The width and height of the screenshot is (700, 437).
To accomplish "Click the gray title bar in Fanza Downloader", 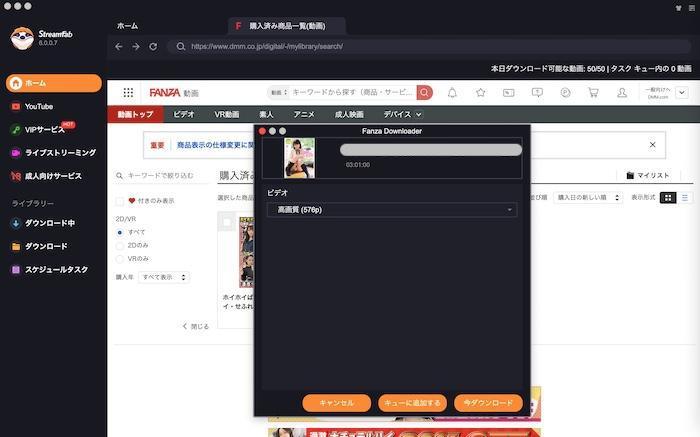I will pyautogui.click(x=431, y=150).
